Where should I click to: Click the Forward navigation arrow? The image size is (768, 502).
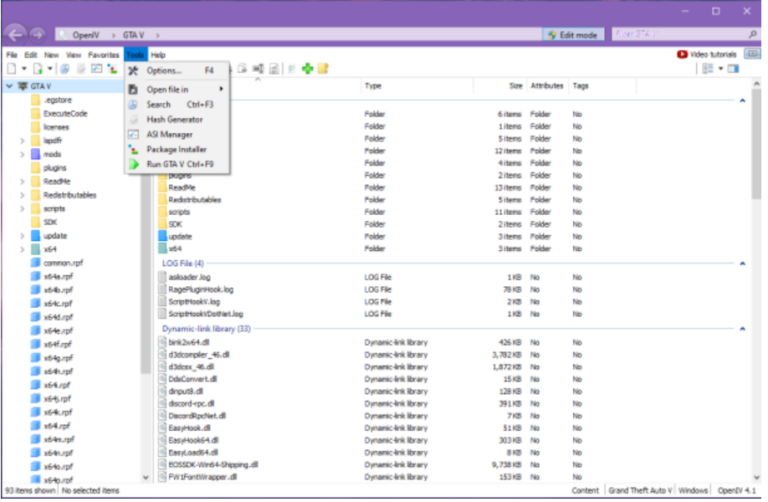37,35
